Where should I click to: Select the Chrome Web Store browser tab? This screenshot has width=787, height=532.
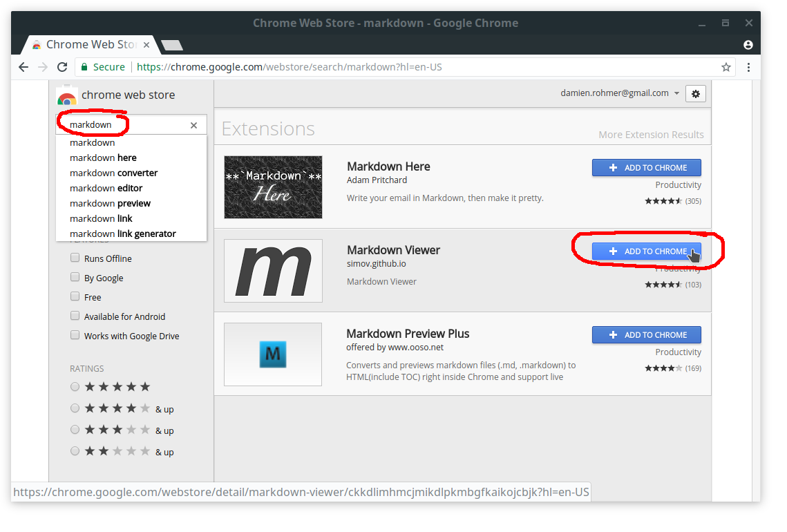tap(91, 45)
